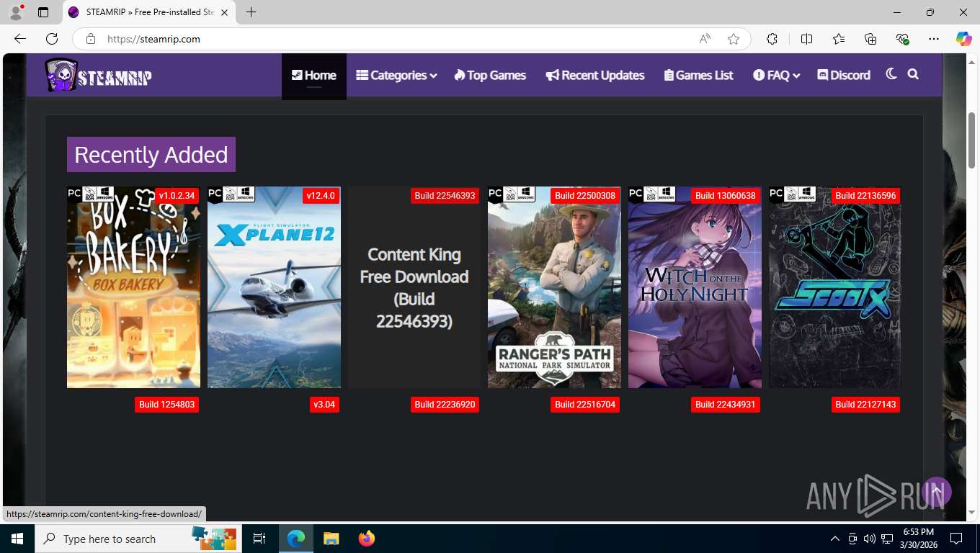The width and height of the screenshot is (980, 553).
Task: Open the site search icon
Action: [913, 74]
